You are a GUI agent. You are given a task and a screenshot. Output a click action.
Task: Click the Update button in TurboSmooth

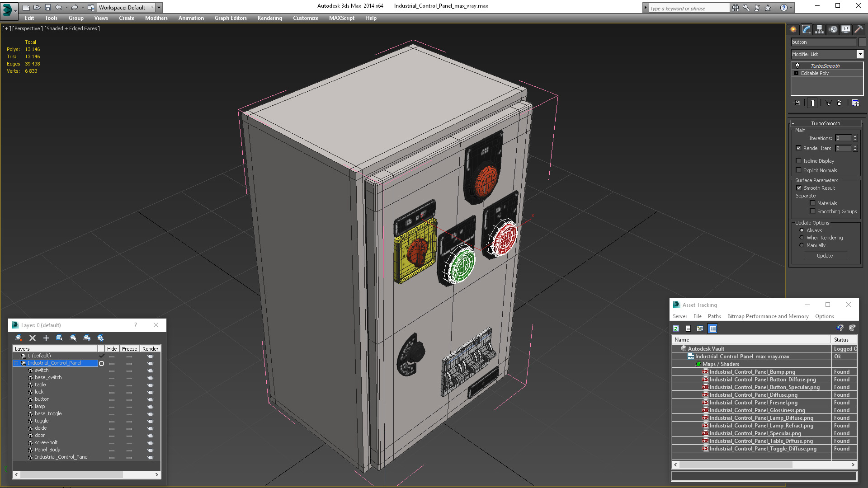[825, 256]
